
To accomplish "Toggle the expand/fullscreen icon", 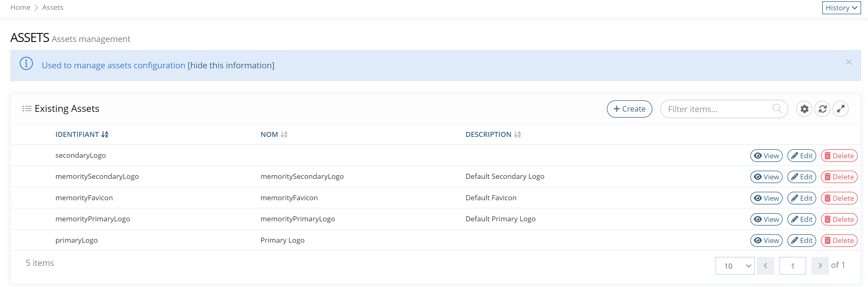I will tap(841, 109).
